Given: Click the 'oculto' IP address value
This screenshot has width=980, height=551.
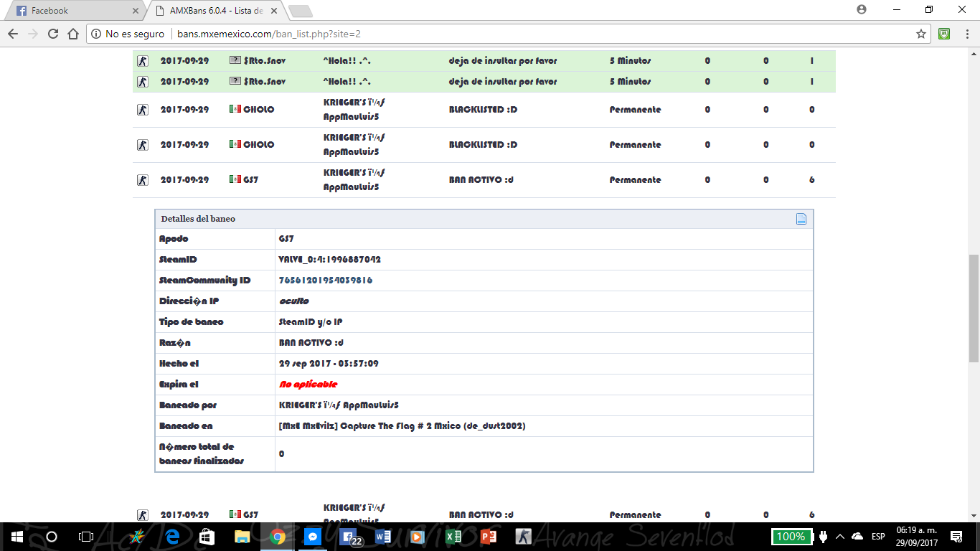Looking at the screenshot, I should [x=293, y=301].
